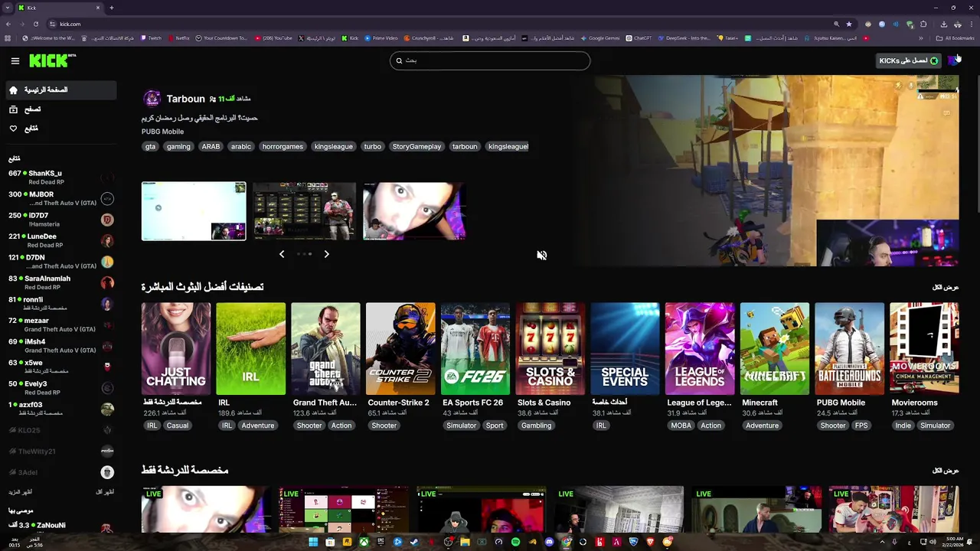This screenshot has height=551, width=980.
Task: Open the IRL category card
Action: [x=250, y=349]
